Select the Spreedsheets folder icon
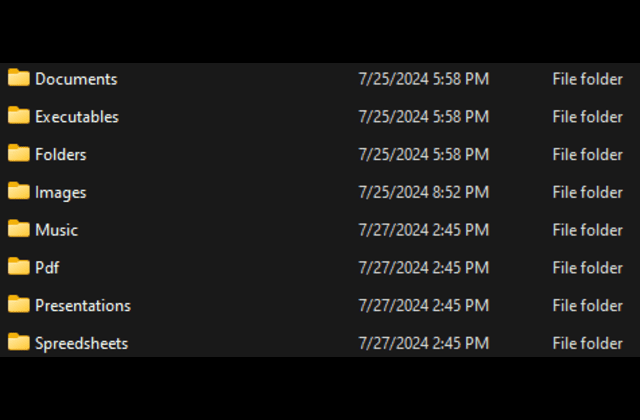Viewport: 640px width, 420px height. coord(18,343)
